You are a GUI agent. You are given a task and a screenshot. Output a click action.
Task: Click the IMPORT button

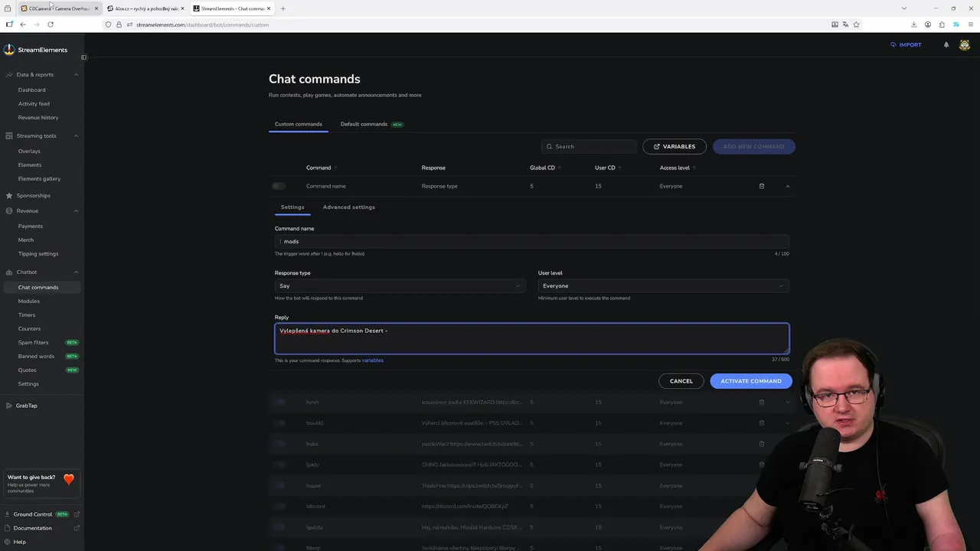click(906, 44)
